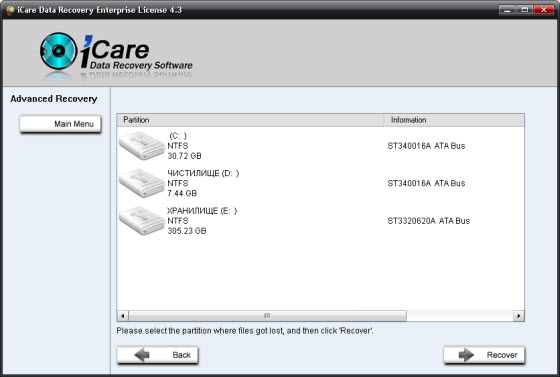The width and height of the screenshot is (560, 377).
Task: Click ST340016A ATA Bus in the C: row
Action: [x=426, y=146]
